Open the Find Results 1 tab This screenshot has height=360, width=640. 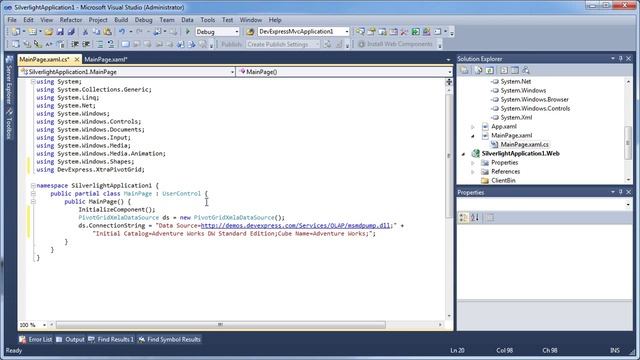click(111, 339)
